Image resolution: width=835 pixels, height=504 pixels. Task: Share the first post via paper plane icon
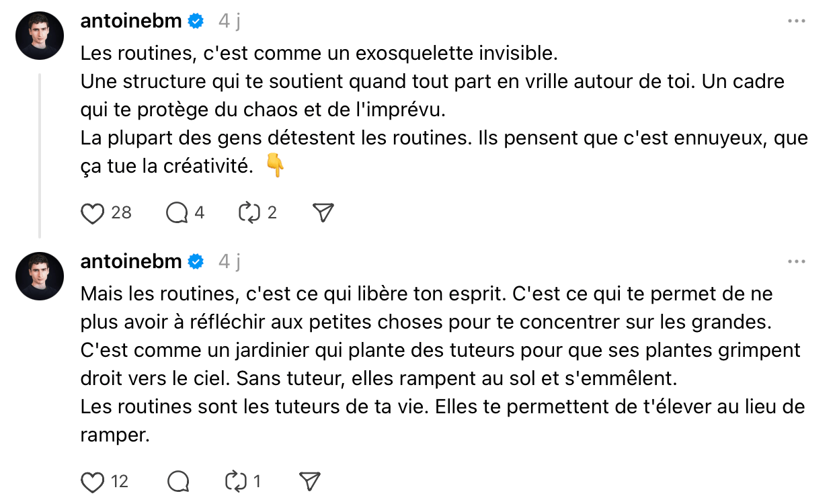pos(323,213)
